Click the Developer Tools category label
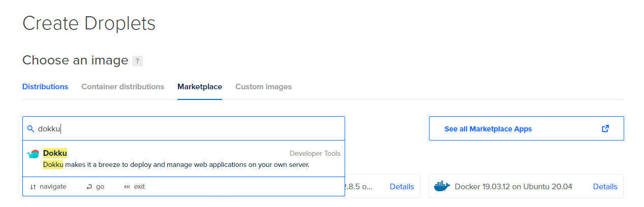 coord(315,153)
